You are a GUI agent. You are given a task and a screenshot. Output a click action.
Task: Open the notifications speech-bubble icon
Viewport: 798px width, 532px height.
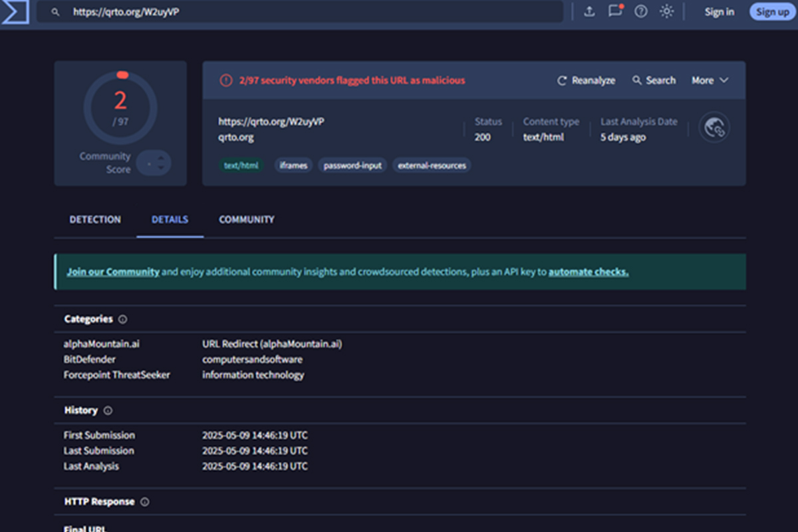615,11
